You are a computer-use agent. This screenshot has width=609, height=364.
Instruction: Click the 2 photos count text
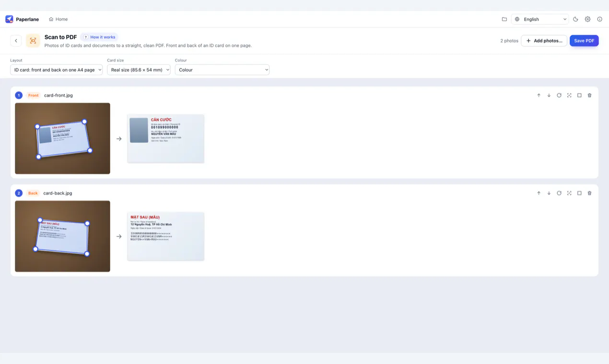[509, 41]
